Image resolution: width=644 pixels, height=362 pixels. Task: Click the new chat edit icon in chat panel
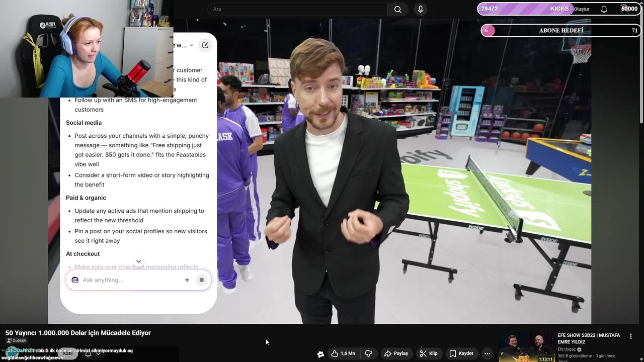(205, 45)
